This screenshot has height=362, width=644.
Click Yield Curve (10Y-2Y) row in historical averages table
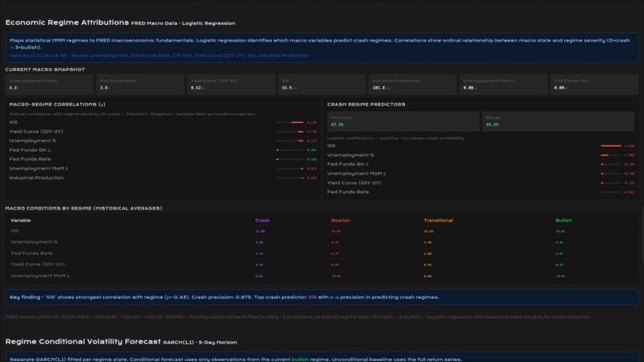(x=322, y=265)
